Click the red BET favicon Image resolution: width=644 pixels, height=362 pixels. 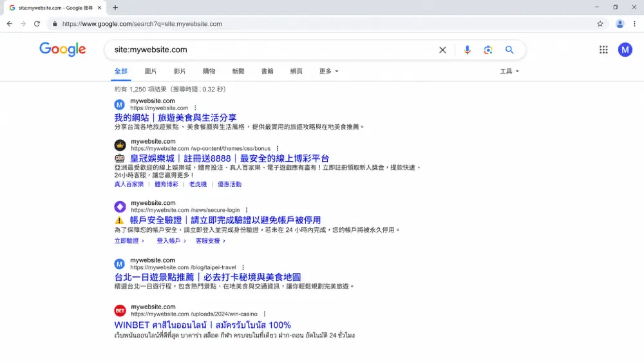pos(120,310)
